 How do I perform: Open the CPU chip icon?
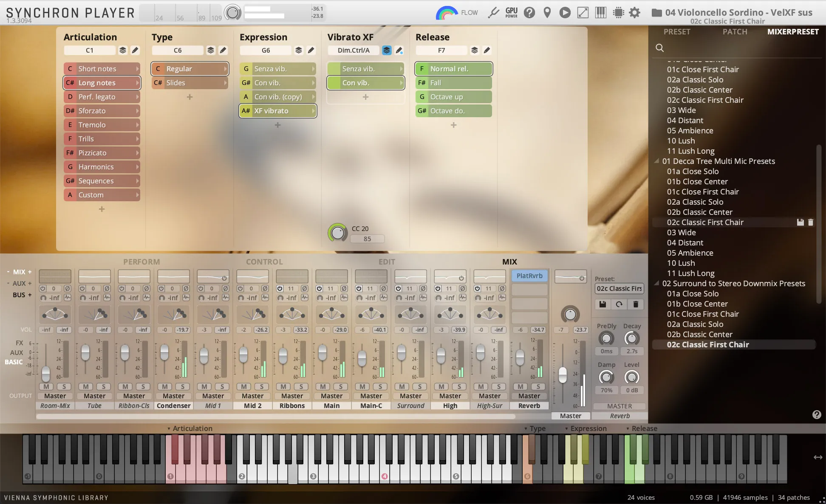click(619, 13)
